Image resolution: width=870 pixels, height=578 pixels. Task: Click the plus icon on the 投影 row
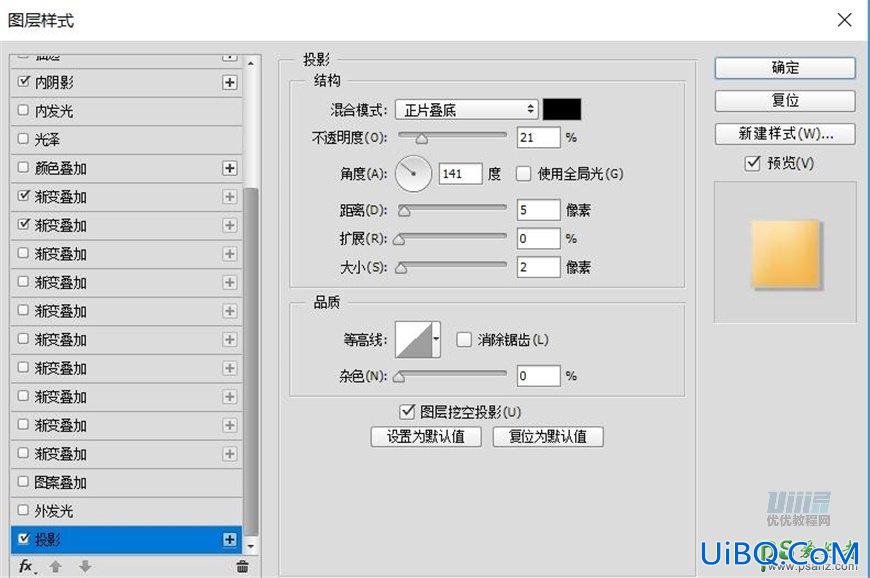coord(230,540)
